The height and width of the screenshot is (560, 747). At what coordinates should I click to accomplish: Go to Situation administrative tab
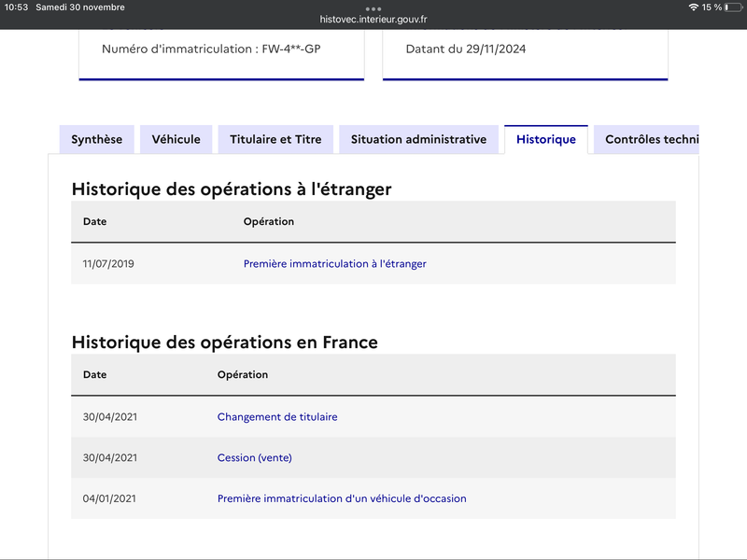click(418, 139)
